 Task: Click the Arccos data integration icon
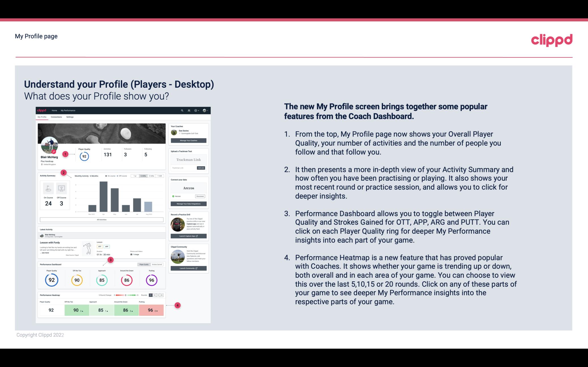tap(173, 196)
